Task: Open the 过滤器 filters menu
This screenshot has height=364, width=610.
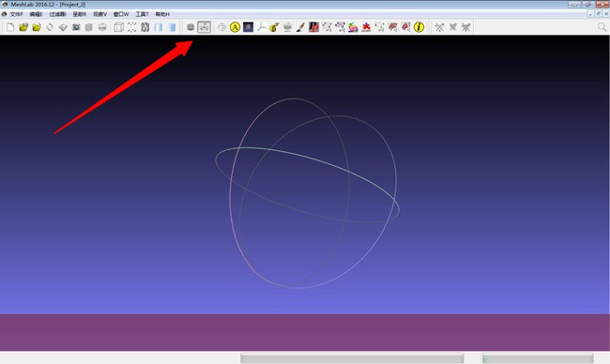Action: tap(57, 14)
